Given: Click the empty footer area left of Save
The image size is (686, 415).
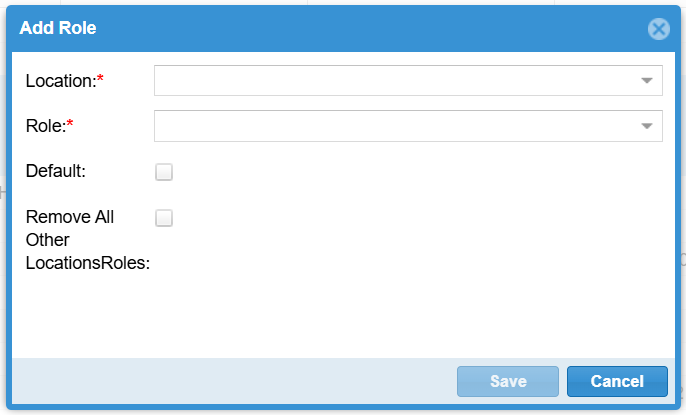Looking at the screenshot, I should 230,381.
